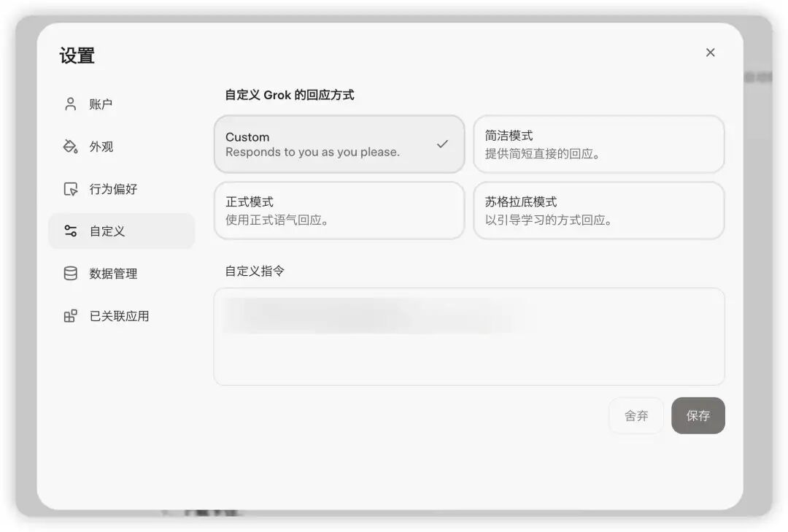Image resolution: width=788 pixels, height=532 pixels.
Task: Click the cursor icon beside 行为偏好
Action: pos(70,188)
